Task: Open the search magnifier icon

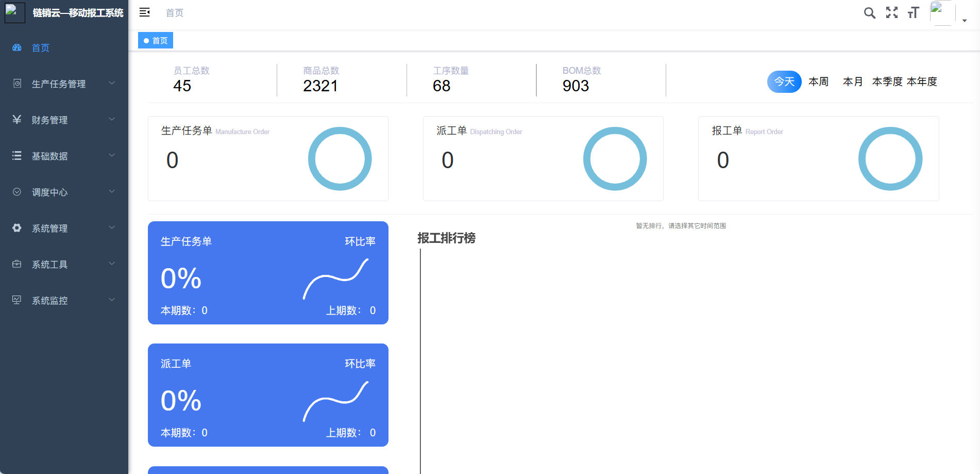Action: pyautogui.click(x=869, y=13)
